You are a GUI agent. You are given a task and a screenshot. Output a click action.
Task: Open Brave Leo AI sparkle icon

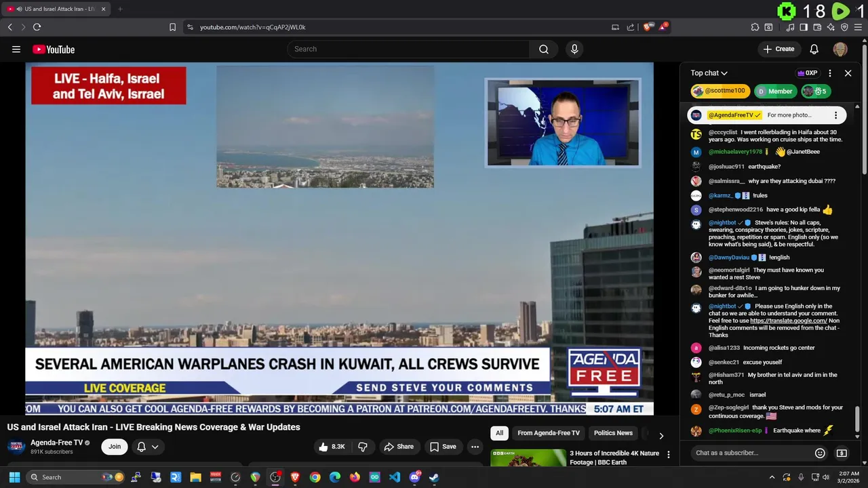coord(831,27)
